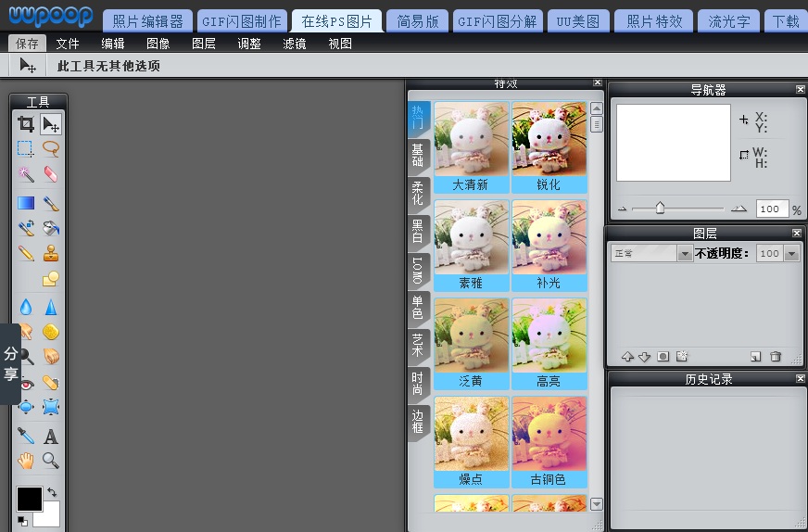Select the Gradient tool
Viewport: 808px width, 532px height.
(26, 203)
